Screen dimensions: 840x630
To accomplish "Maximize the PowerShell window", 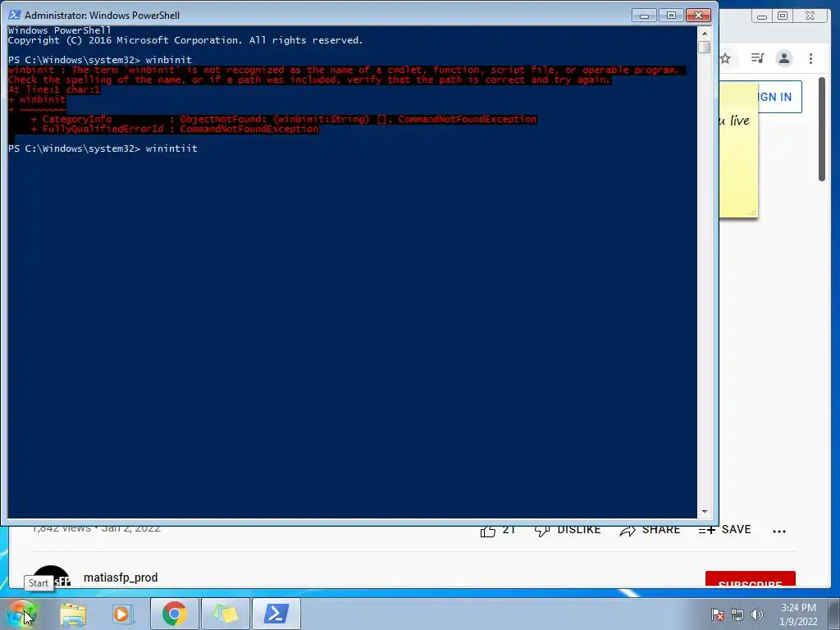I will 671,15.
